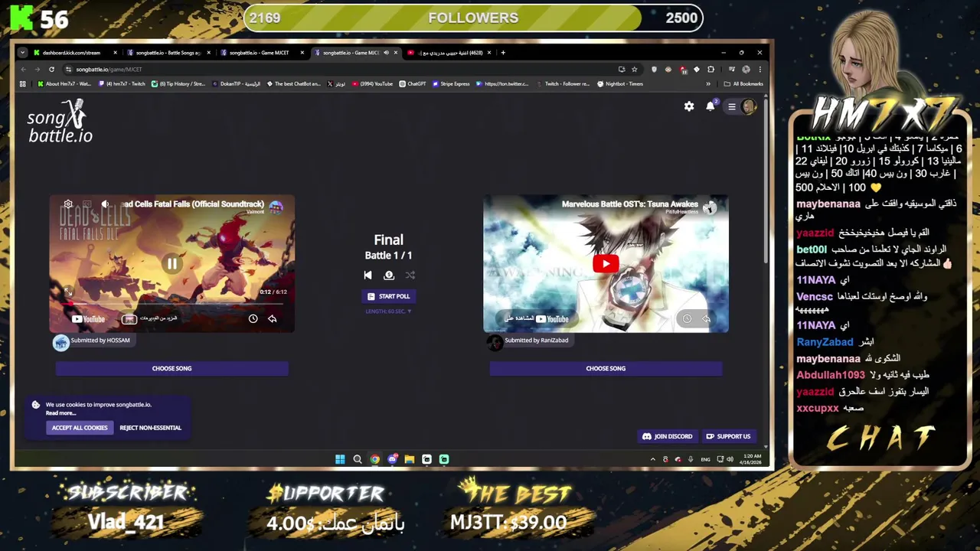Reload the page

[x=51, y=69]
